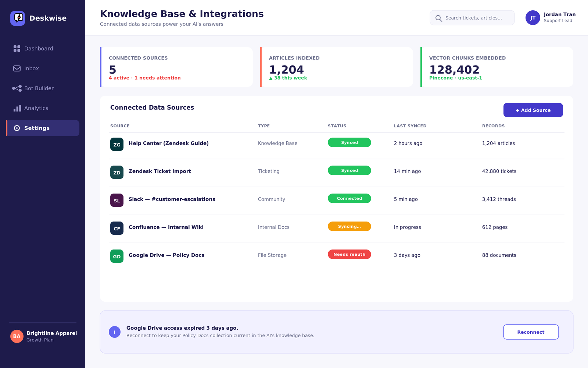This screenshot has width=588, height=368.
Task: Click Synced badge in Help Center row
Action: pyautogui.click(x=349, y=142)
